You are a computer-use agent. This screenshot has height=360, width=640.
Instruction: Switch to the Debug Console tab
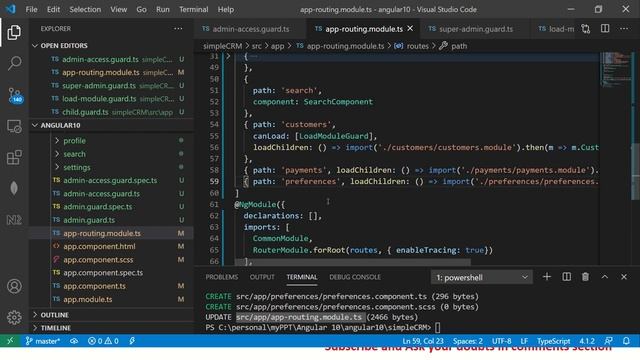(355, 277)
